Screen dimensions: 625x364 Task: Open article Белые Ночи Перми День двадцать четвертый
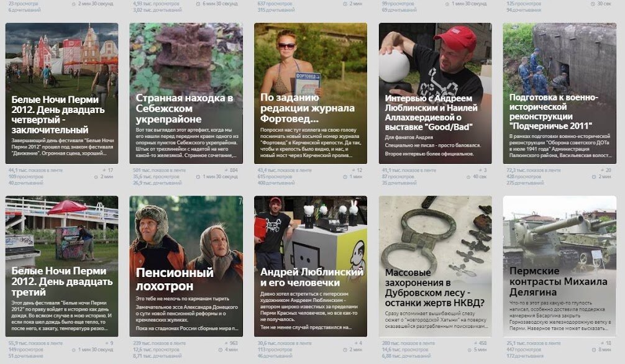(62, 93)
